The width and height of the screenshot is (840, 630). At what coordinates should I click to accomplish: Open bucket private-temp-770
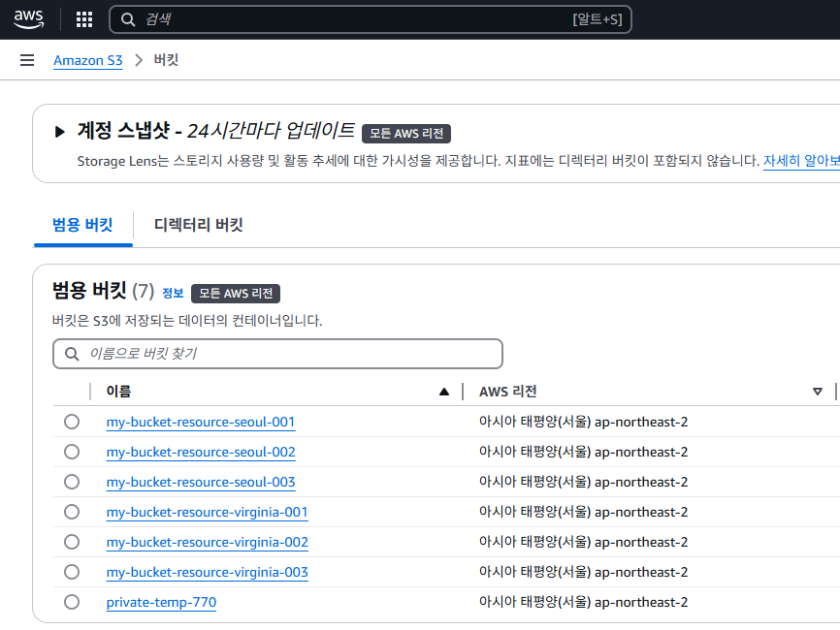(x=161, y=602)
